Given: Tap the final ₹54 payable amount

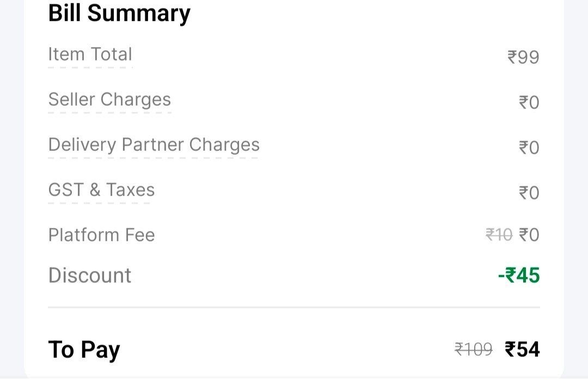Looking at the screenshot, I should (x=522, y=350).
